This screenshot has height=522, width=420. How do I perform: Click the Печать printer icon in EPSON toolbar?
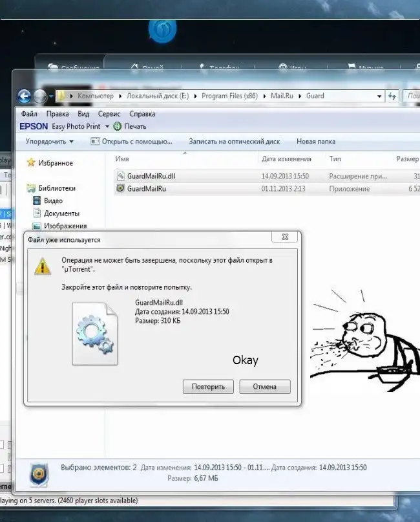point(118,127)
